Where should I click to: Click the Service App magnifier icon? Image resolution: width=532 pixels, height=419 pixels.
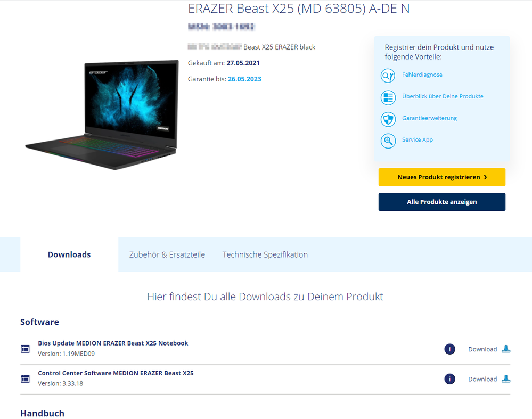(x=388, y=141)
